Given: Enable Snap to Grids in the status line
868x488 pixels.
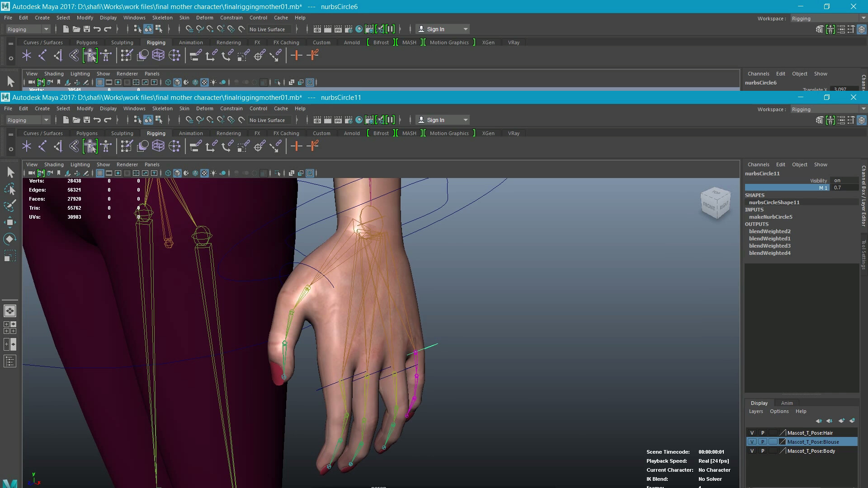Looking at the screenshot, I should (189, 120).
